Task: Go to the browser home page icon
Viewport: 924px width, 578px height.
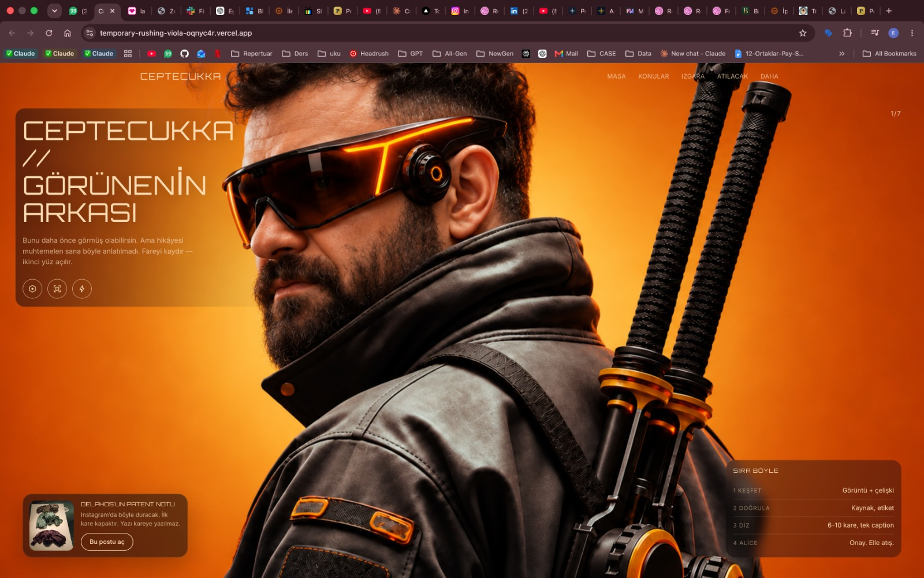Action: [x=68, y=33]
